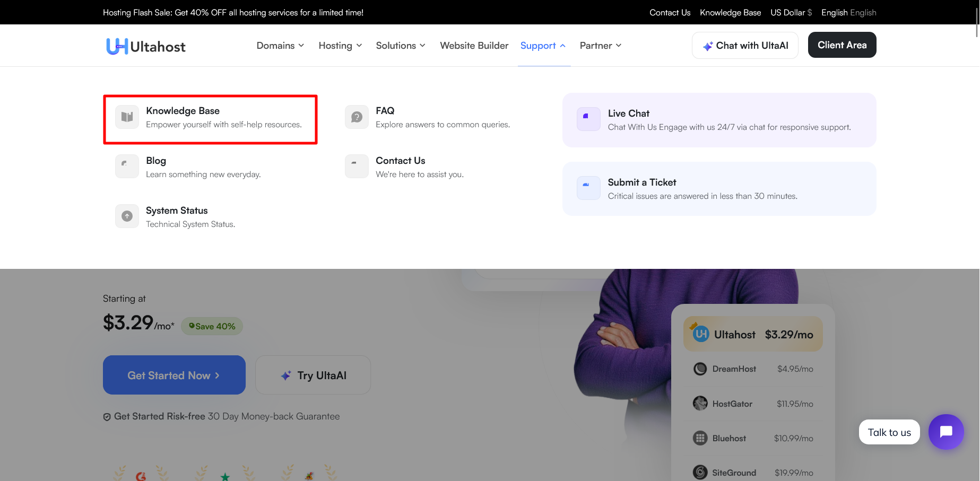The height and width of the screenshot is (481, 980).
Task: Expand the Domains dropdown menu
Action: tap(280, 46)
